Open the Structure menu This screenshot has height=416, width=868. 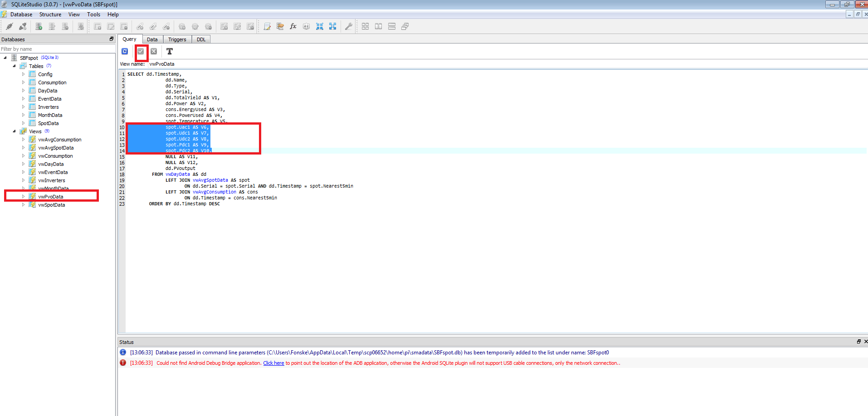coord(50,15)
